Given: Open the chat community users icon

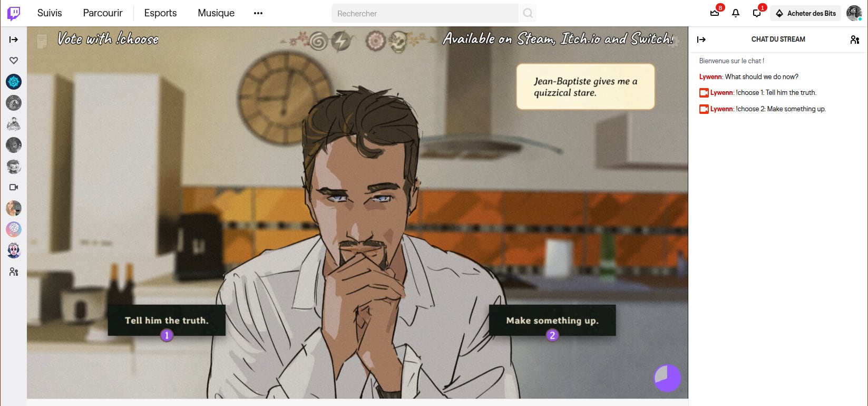Looking at the screenshot, I should point(854,40).
